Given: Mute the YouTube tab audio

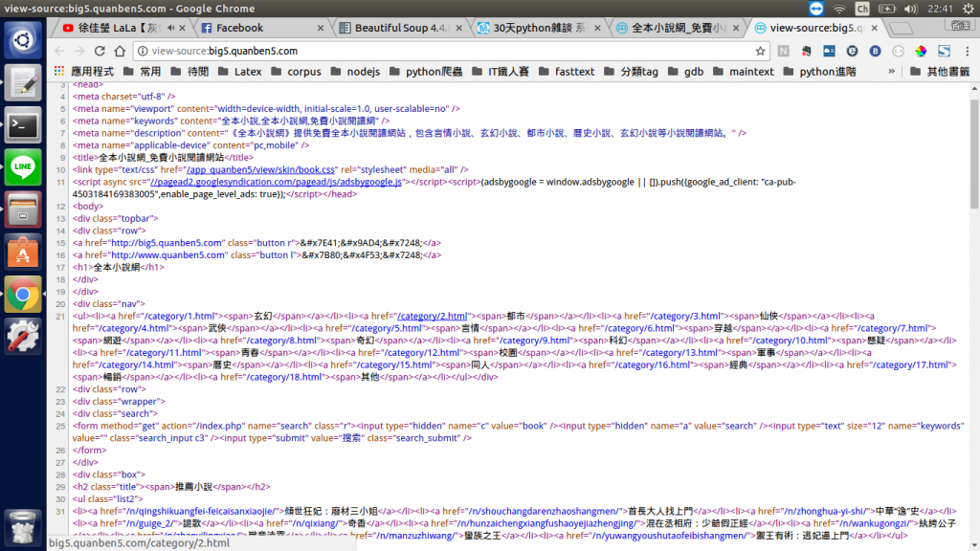Looking at the screenshot, I should pyautogui.click(x=170, y=28).
